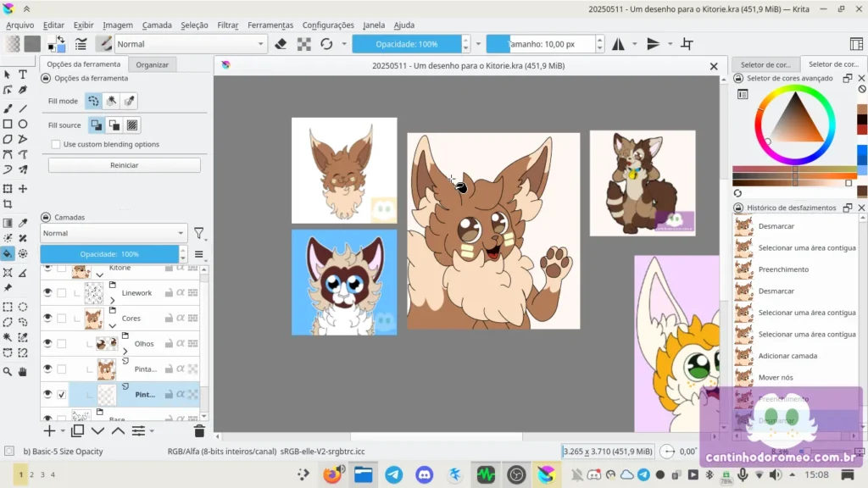Select the Pan hand tool
This screenshot has height=488, width=868.
(23, 372)
